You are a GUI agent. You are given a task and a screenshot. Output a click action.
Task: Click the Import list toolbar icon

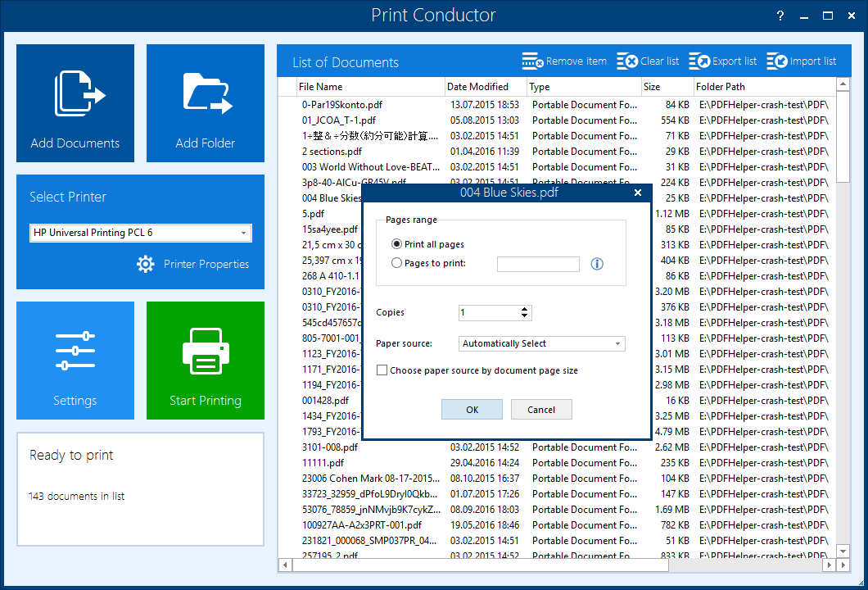click(776, 61)
